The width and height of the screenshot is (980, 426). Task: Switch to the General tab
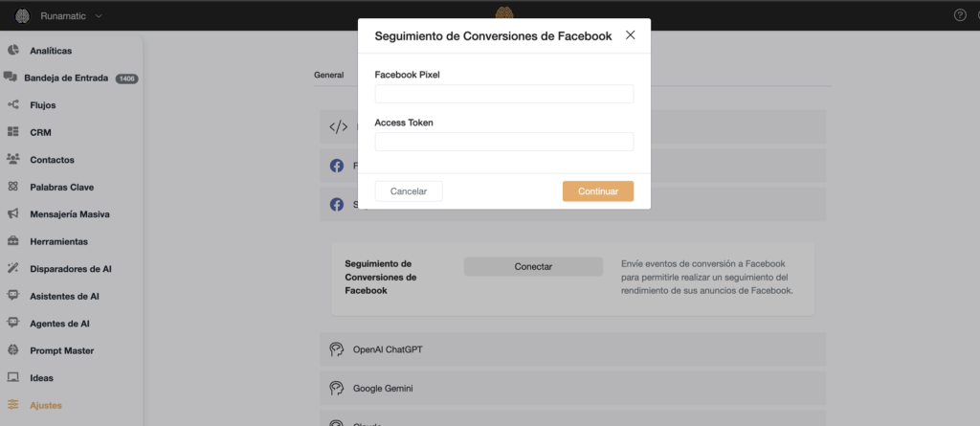coord(329,75)
